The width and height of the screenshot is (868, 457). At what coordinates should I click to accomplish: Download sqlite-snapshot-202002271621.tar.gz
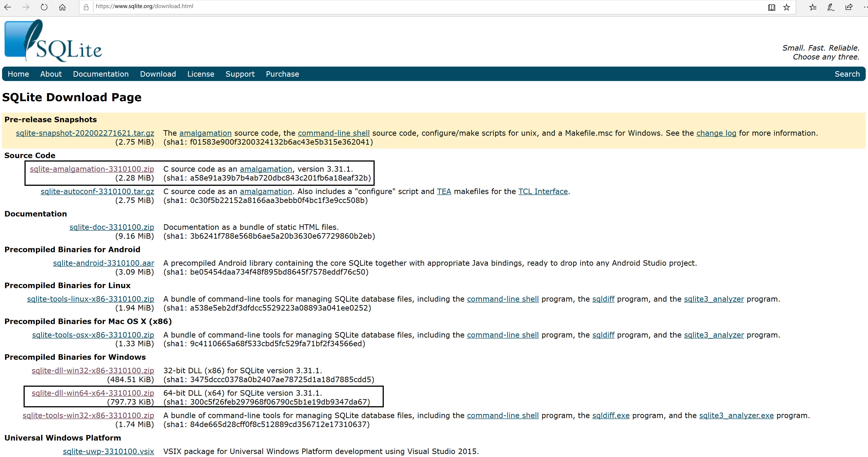pyautogui.click(x=85, y=133)
